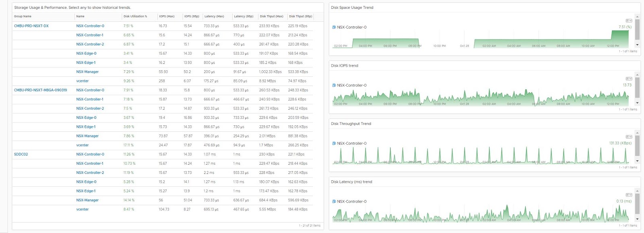This screenshot has height=233, width=644.
Task: Open chart options menu in Disk Throughput Trend
Action: (629, 137)
